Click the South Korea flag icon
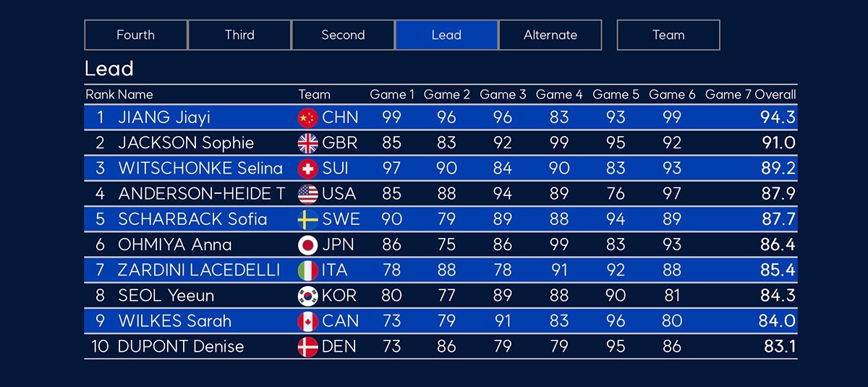This screenshot has height=387, width=868. click(x=308, y=296)
